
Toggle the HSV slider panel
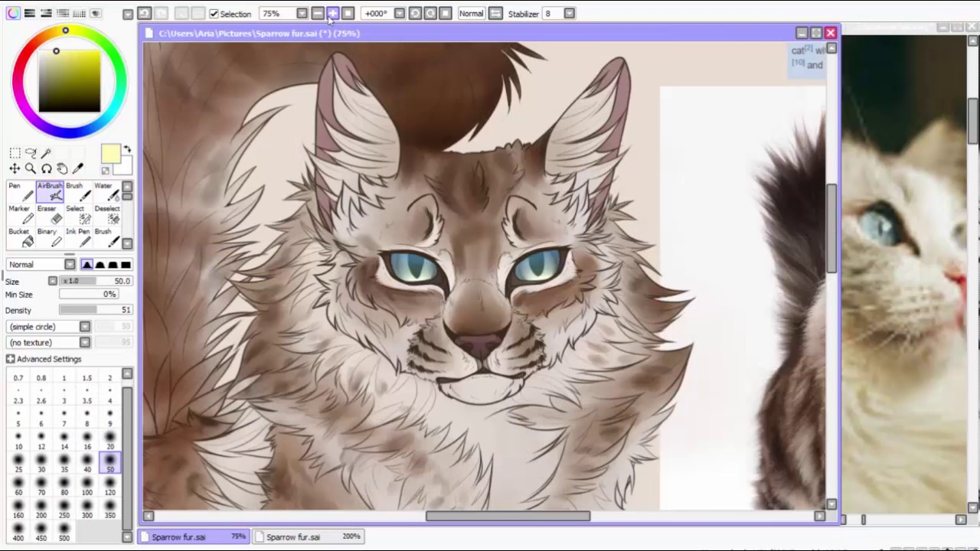point(46,13)
